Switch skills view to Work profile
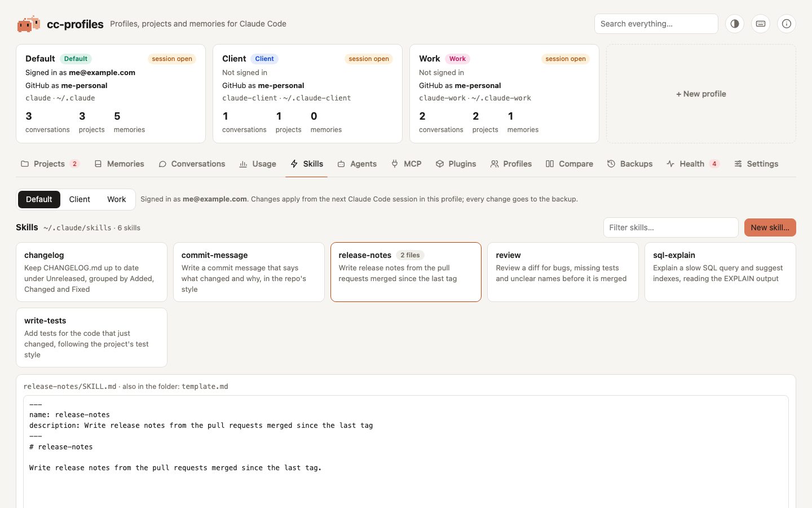This screenshot has height=508, width=812. [117, 199]
